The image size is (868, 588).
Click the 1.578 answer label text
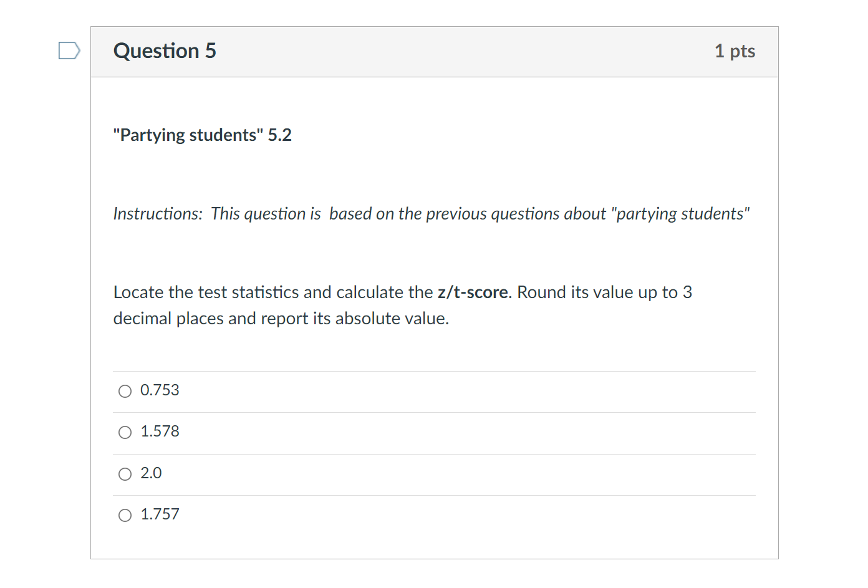click(x=160, y=431)
